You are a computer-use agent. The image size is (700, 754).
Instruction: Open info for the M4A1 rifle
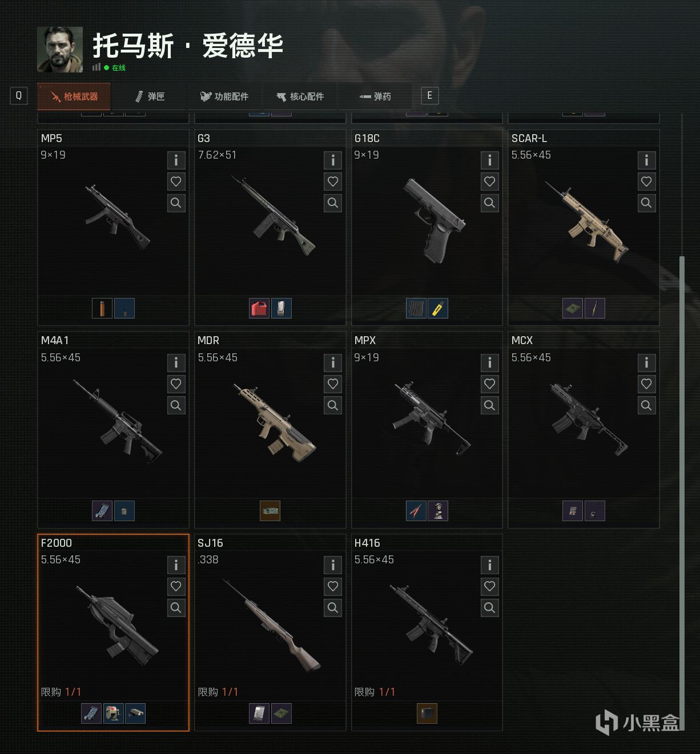pyautogui.click(x=176, y=362)
